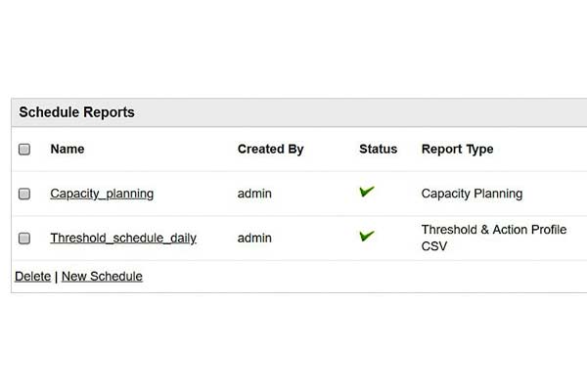Create a report via New Schedule link
This screenshot has width=587, height=392.
102,277
